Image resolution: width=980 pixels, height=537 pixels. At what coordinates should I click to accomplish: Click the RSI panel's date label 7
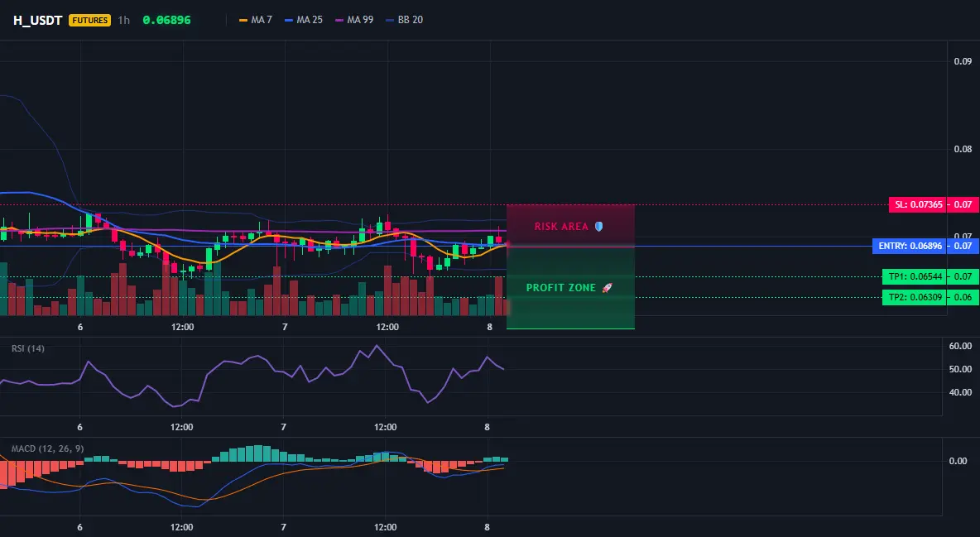[283, 427]
